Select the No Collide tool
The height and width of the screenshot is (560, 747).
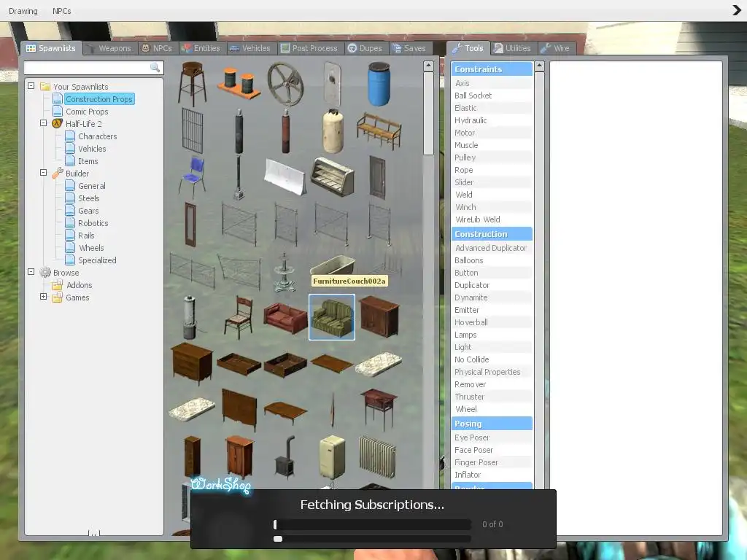(492, 359)
